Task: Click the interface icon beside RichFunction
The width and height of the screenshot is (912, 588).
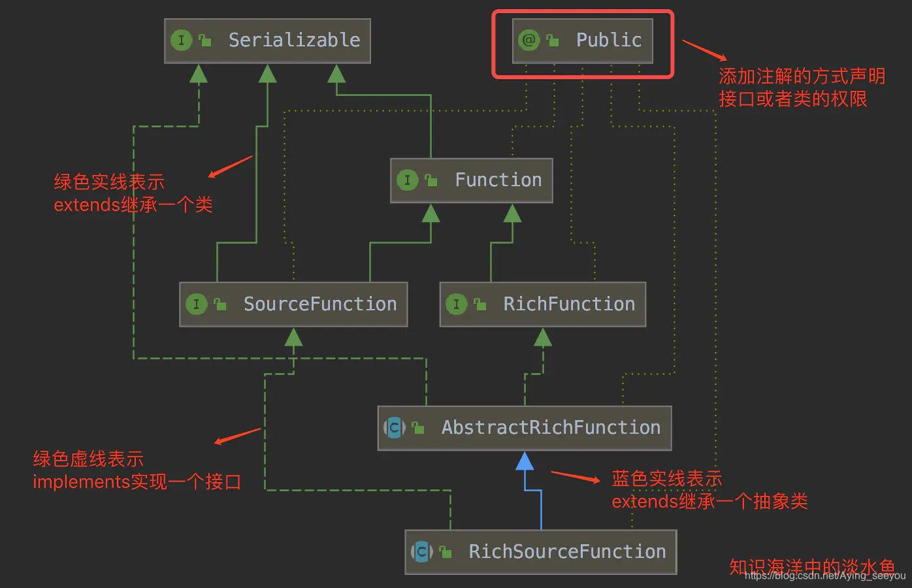Action: pos(456,304)
